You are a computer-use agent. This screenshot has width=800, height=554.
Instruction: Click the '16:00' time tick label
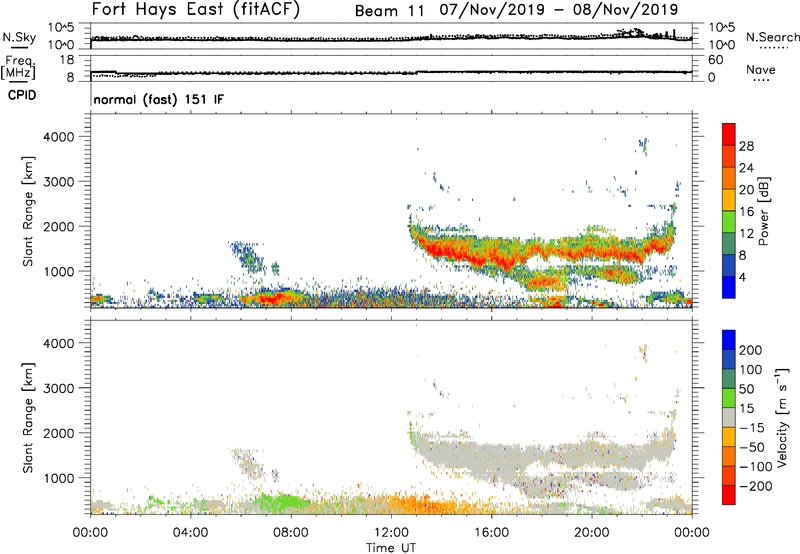click(x=491, y=533)
